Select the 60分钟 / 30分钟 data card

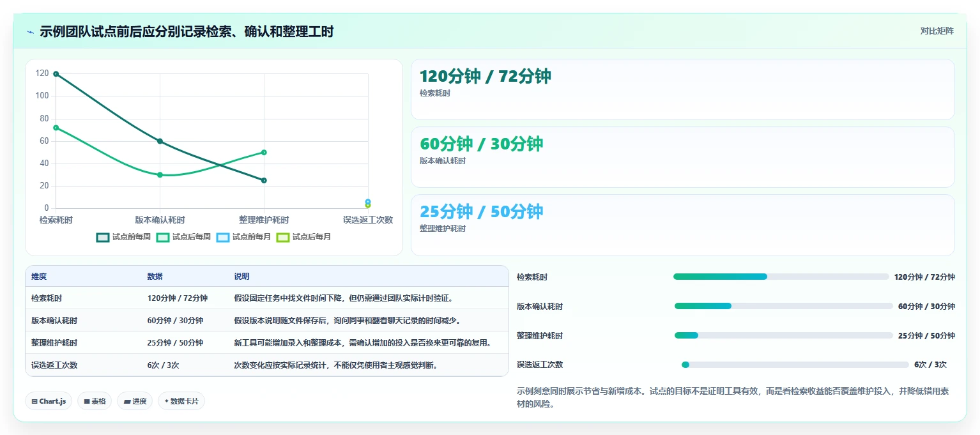682,157
